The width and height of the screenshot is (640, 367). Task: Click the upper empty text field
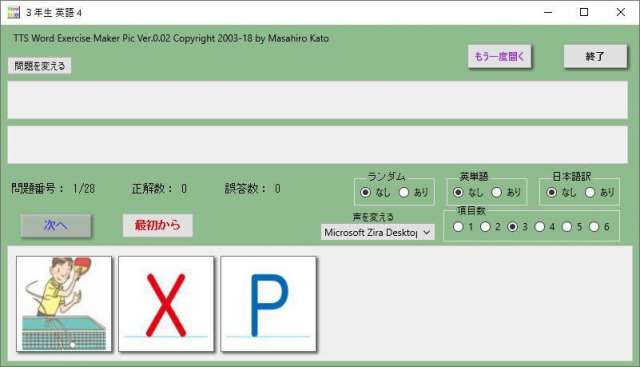318,100
